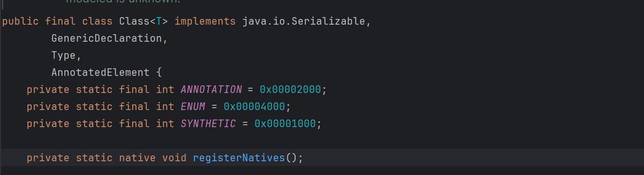Viewport: 644px width, 175px height.
Task: Click hex value 0x00002000
Action: tap(290, 90)
